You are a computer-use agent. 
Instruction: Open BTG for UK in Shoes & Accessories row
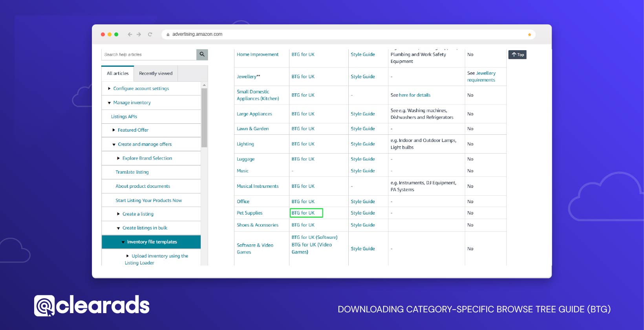(303, 225)
